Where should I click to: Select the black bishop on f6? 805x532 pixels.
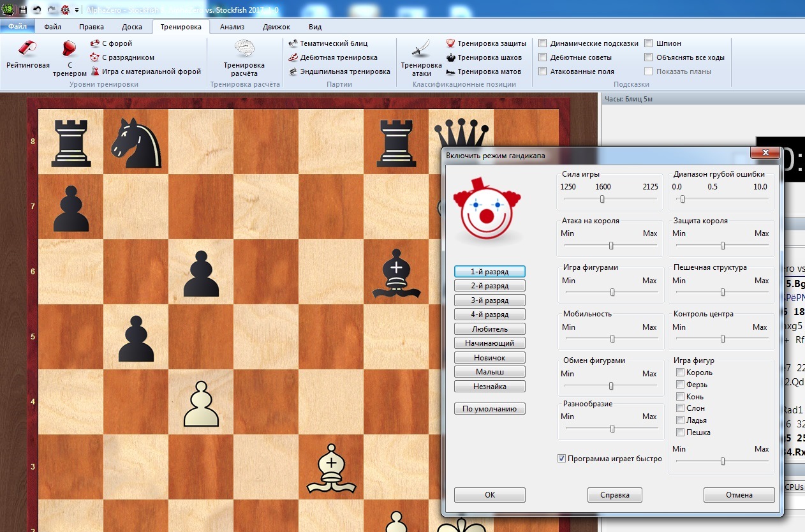pos(397,274)
